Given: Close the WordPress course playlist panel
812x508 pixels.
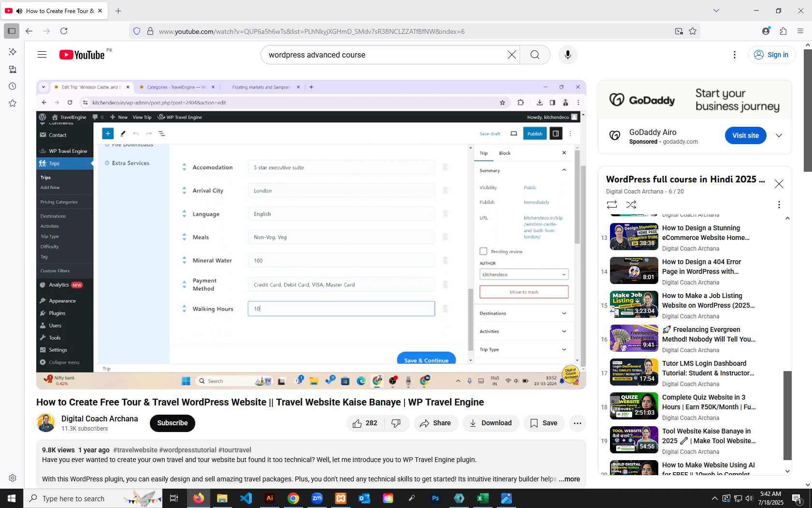Looking at the screenshot, I should click(779, 184).
